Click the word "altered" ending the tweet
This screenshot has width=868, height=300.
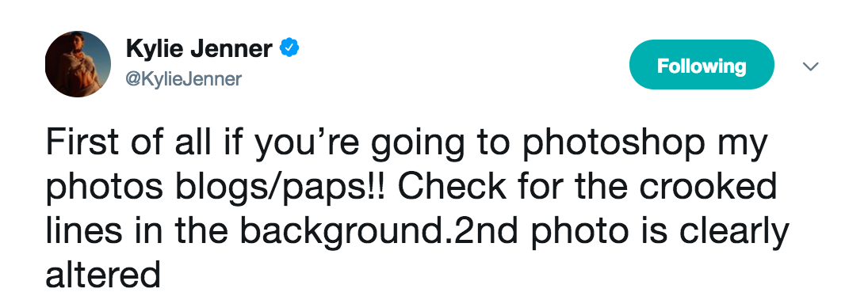point(103,275)
